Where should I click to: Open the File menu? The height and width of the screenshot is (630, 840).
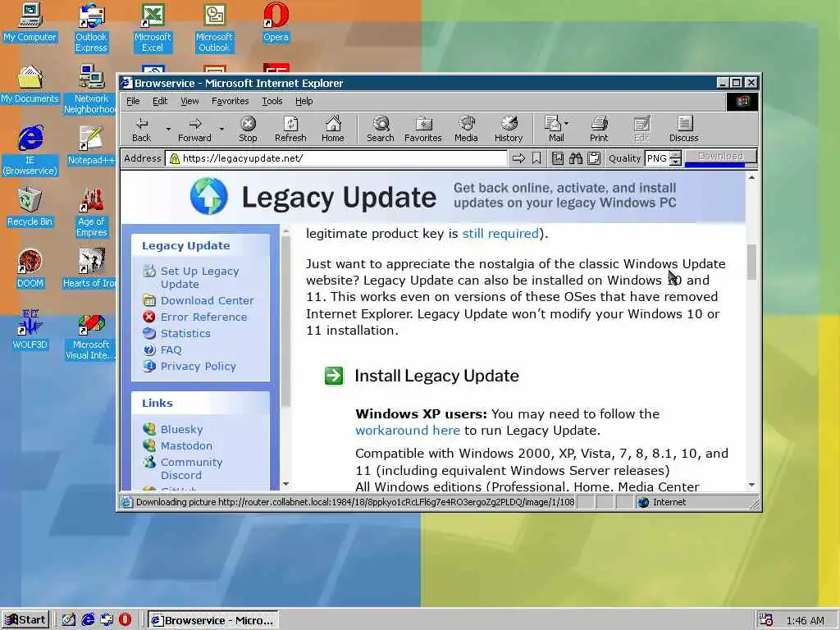[x=133, y=101]
